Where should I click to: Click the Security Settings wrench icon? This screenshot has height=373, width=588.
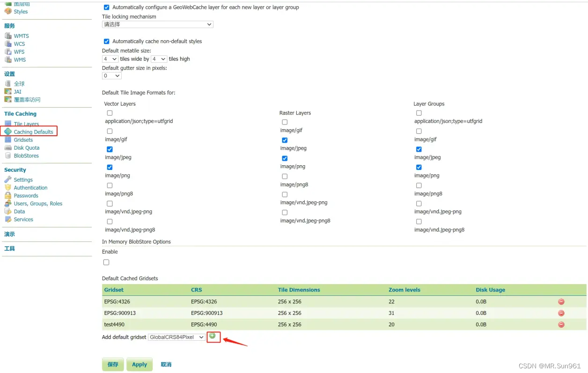[8, 179]
